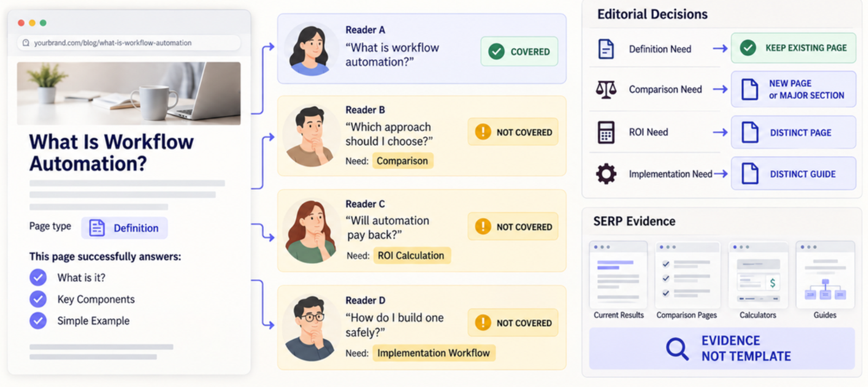
Task: Click the green checkmark icon in COVERED badge
Action: tap(496, 51)
